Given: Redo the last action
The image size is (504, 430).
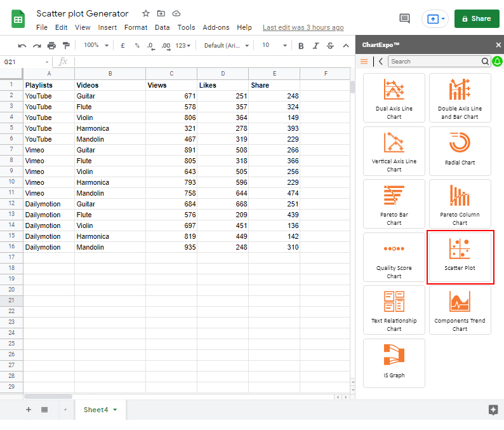Looking at the screenshot, I should [37, 46].
